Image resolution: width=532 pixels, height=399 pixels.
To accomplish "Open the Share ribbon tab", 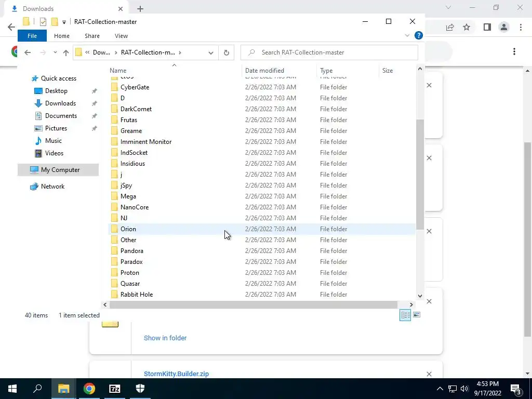I will pyautogui.click(x=92, y=36).
